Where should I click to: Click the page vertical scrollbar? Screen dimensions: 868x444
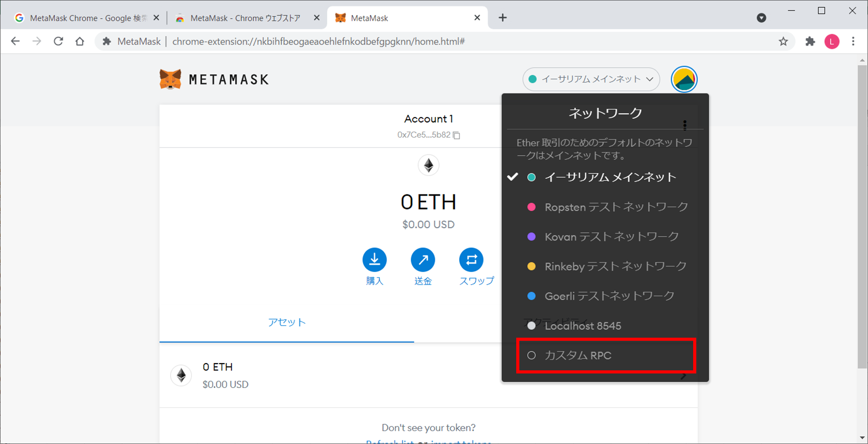tap(863, 218)
